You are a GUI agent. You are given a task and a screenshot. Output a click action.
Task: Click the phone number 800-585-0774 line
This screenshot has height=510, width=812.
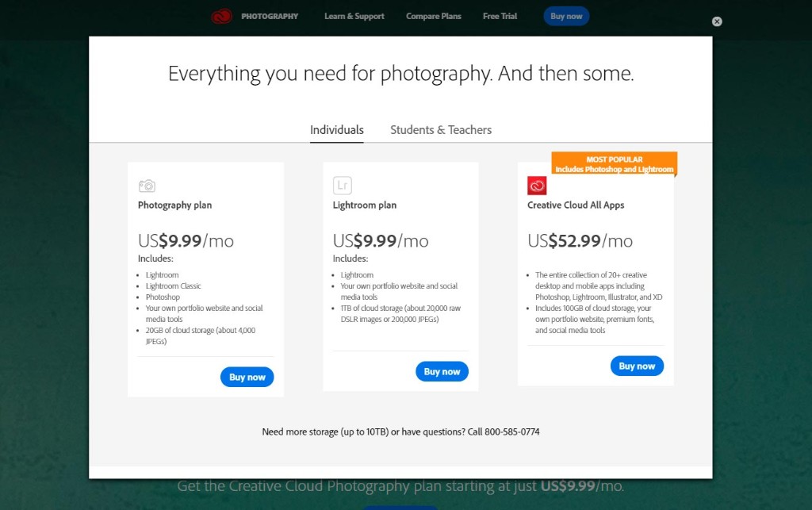(400, 431)
